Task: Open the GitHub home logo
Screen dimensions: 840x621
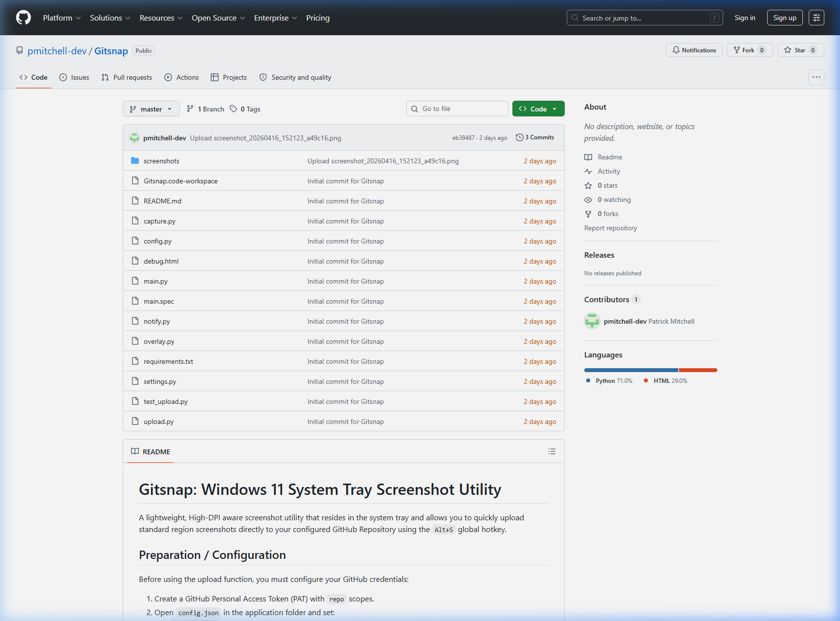Action: coord(23,18)
